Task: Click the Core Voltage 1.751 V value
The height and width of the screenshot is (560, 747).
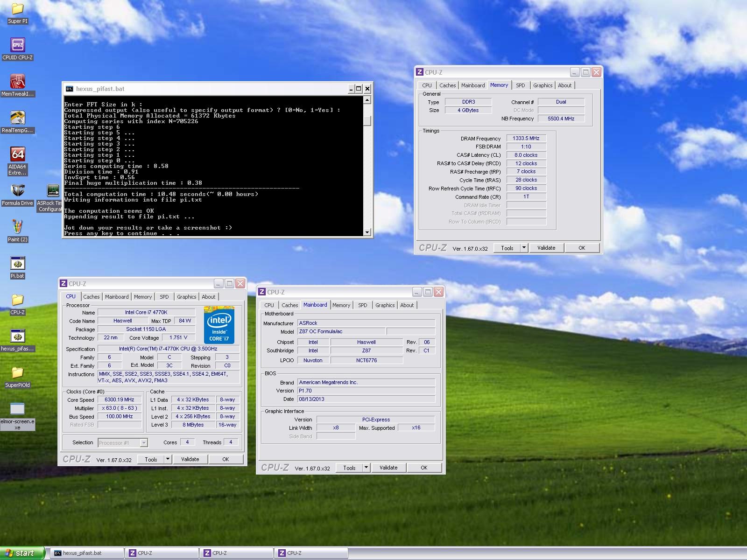Action: [x=178, y=337]
